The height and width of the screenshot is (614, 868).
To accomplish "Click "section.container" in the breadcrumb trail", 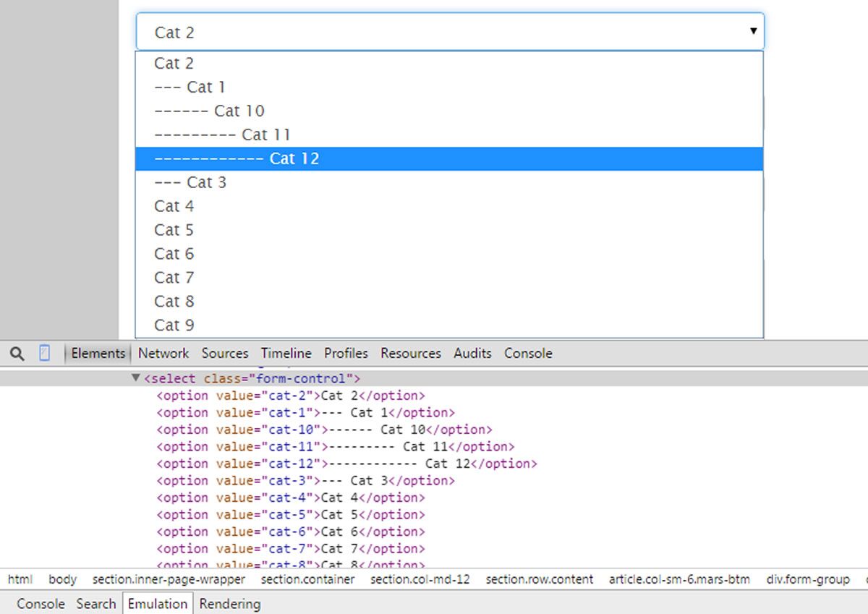I will tap(307, 579).
